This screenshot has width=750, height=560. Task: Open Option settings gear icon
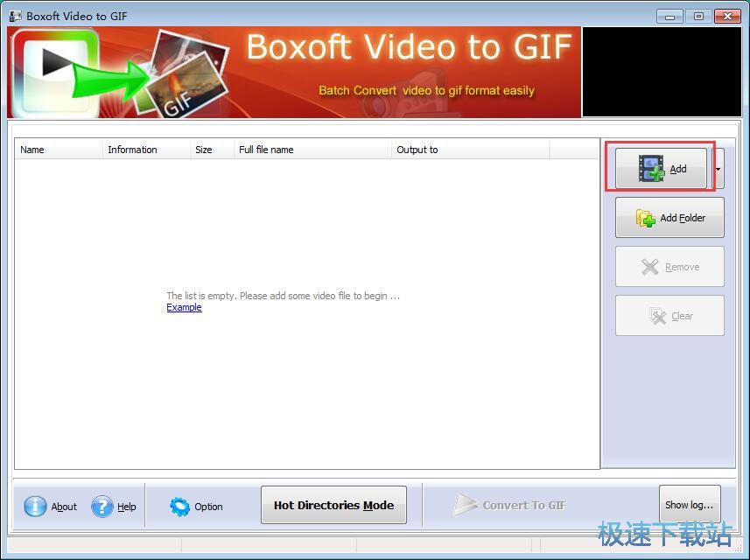(180, 506)
